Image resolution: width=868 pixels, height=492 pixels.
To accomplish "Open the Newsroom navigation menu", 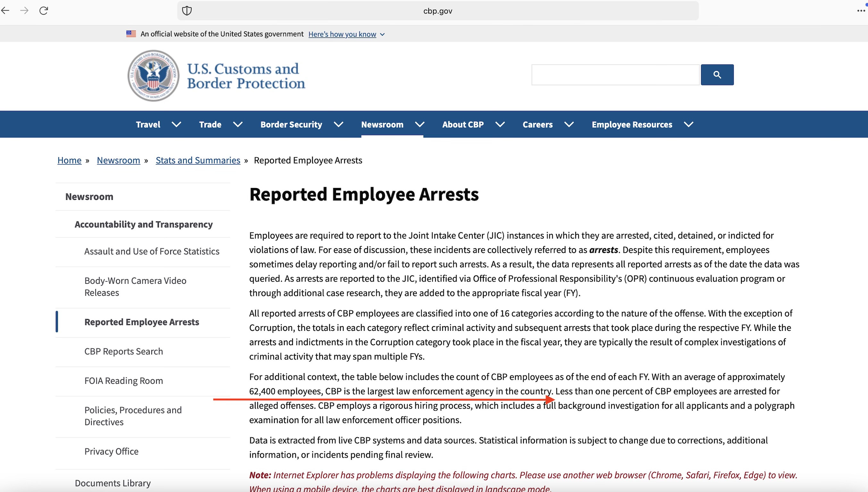I will [382, 124].
